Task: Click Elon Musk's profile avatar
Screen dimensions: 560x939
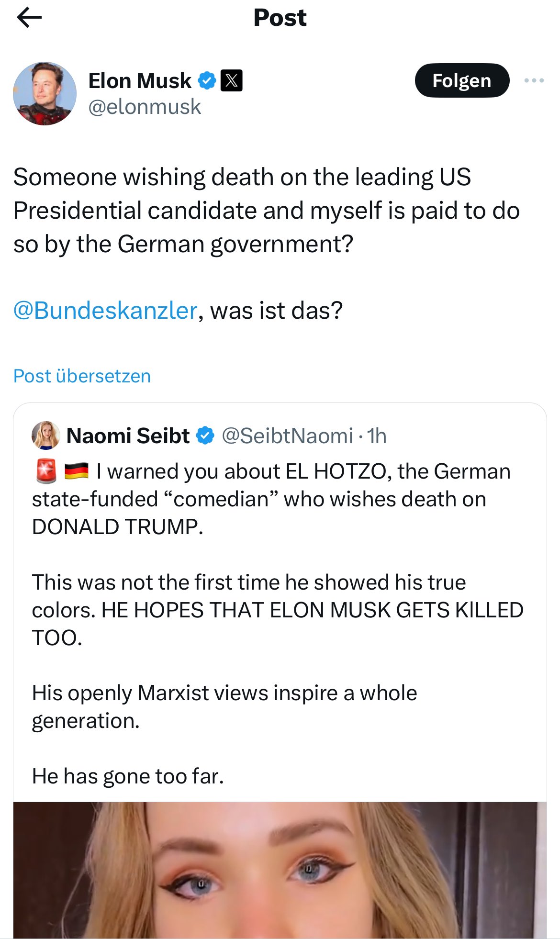Action: (x=45, y=94)
